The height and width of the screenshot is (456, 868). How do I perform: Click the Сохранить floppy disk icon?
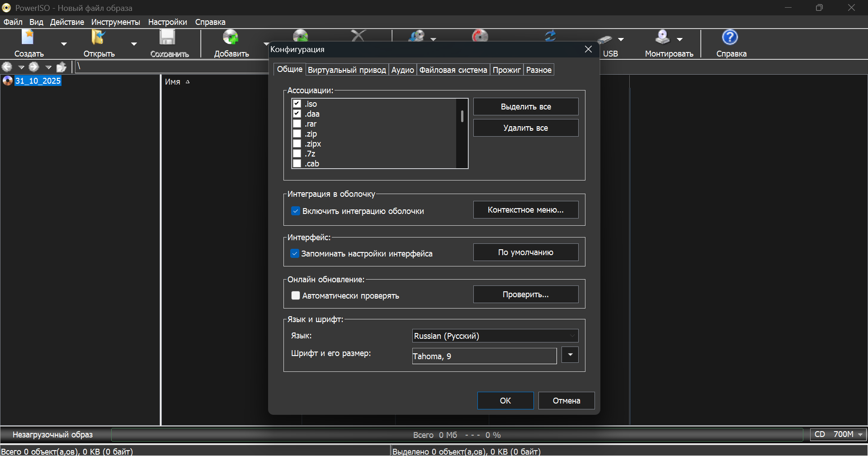click(x=168, y=38)
